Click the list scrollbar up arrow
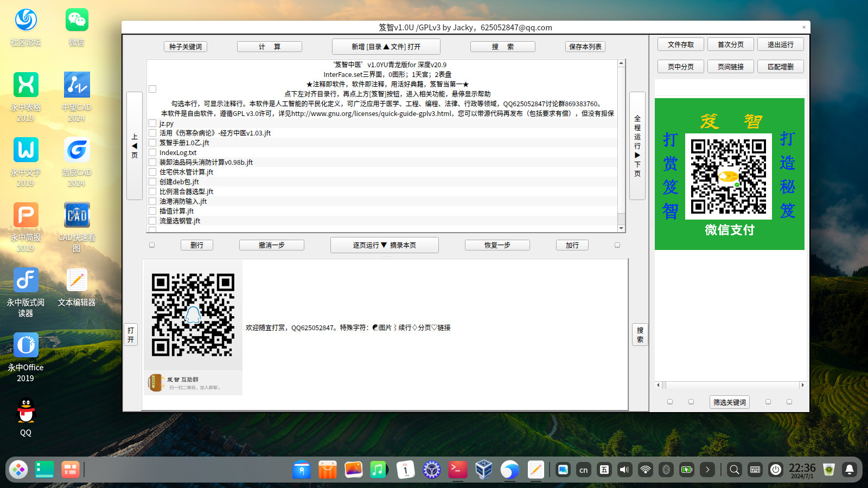 (621, 63)
